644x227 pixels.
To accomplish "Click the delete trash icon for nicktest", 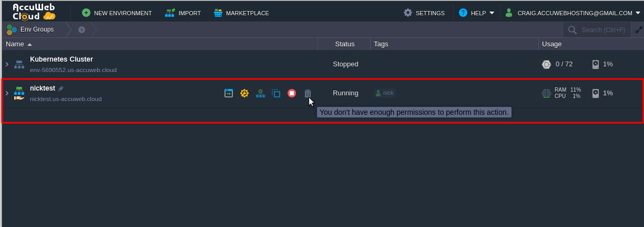I will 308,93.
